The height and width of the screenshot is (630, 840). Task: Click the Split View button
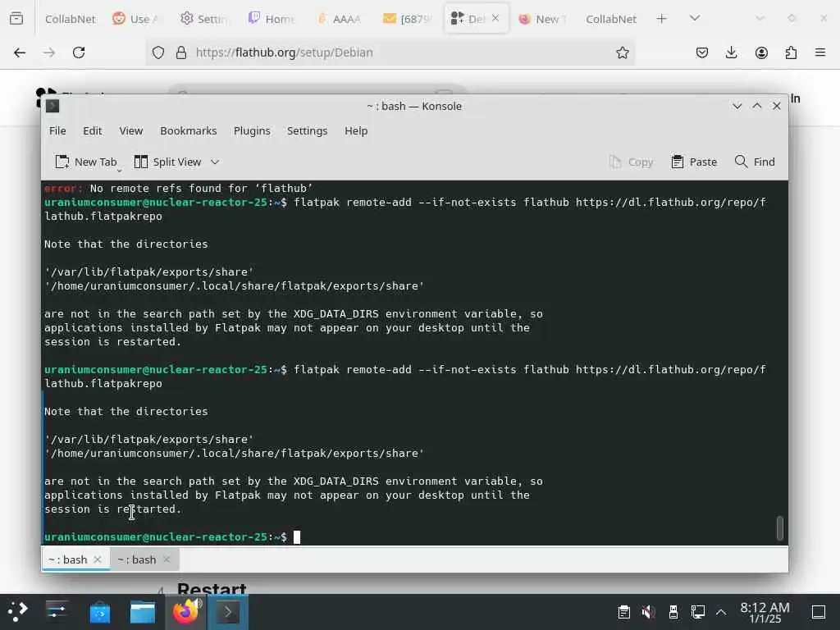click(x=167, y=162)
